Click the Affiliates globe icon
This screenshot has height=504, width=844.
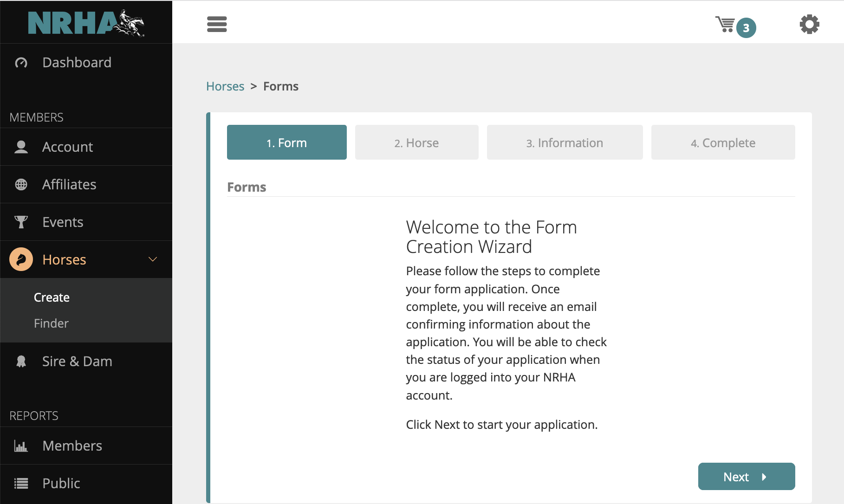click(21, 185)
